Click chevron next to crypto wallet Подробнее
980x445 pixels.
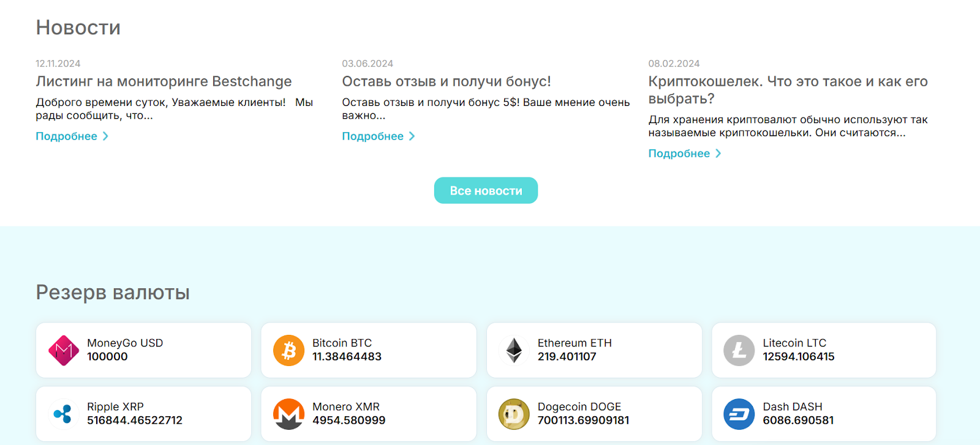click(718, 153)
